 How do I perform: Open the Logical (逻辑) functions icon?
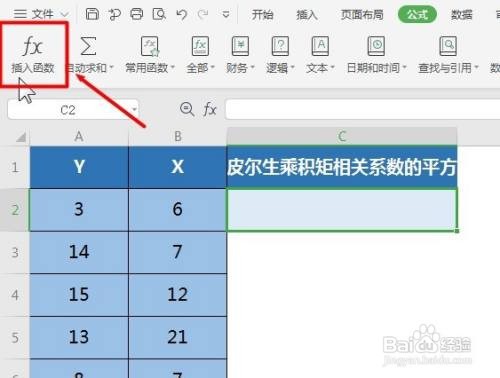pyautogui.click(x=280, y=46)
